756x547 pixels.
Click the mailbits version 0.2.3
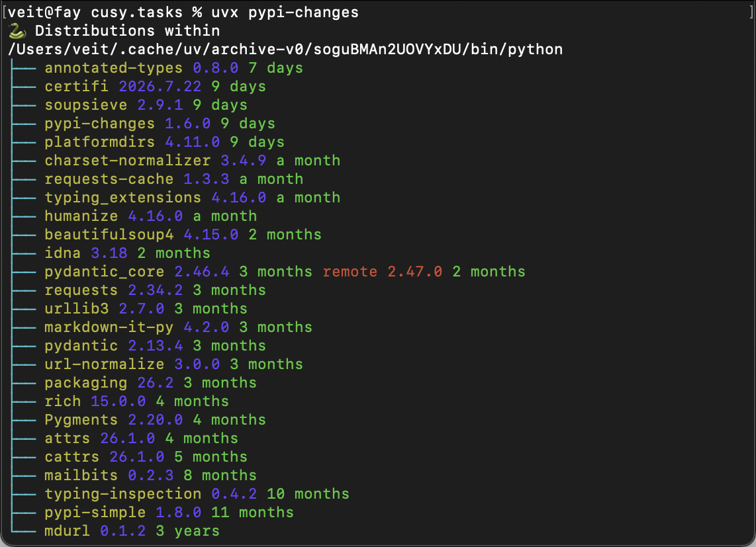150,475
